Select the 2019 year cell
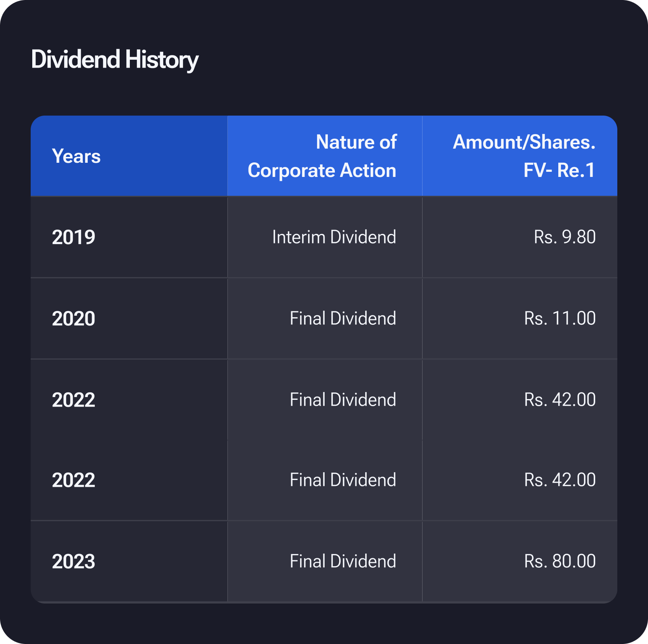The height and width of the screenshot is (644, 648). [x=74, y=237]
